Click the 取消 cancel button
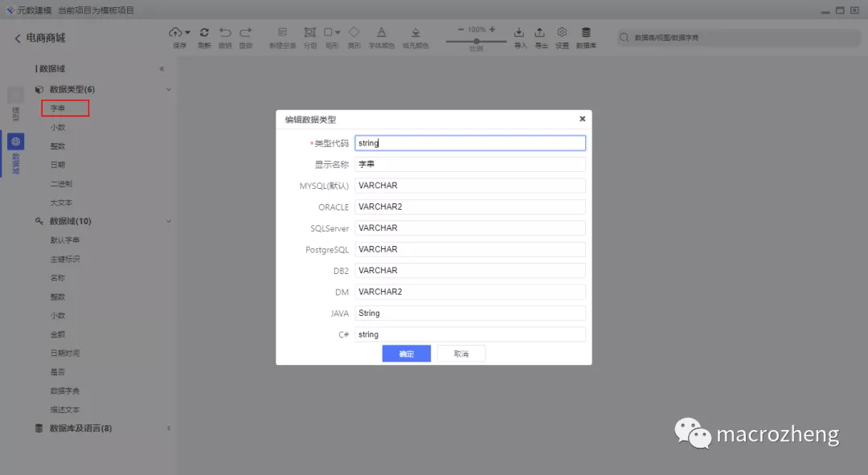Viewport: 868px width, 475px height. pyautogui.click(x=461, y=354)
